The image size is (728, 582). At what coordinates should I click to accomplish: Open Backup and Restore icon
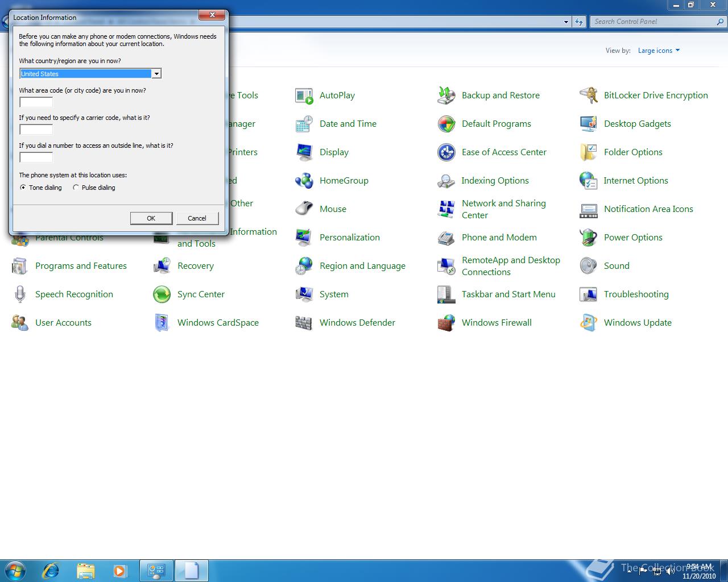tap(446, 95)
